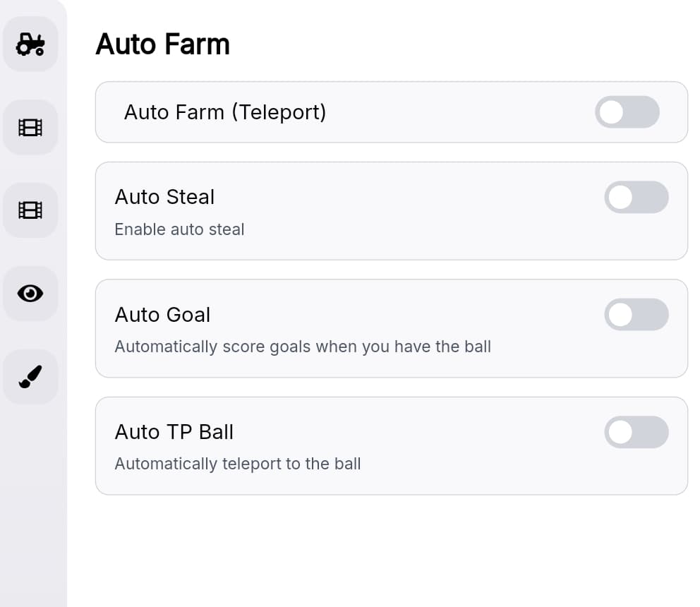Image resolution: width=700 pixels, height=607 pixels.
Task: Open the tractor Auto Farm sidebar tab
Action: 30,44
